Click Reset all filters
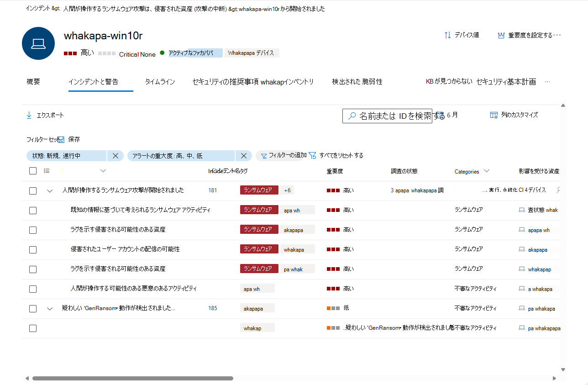588x385 pixels. [336, 156]
